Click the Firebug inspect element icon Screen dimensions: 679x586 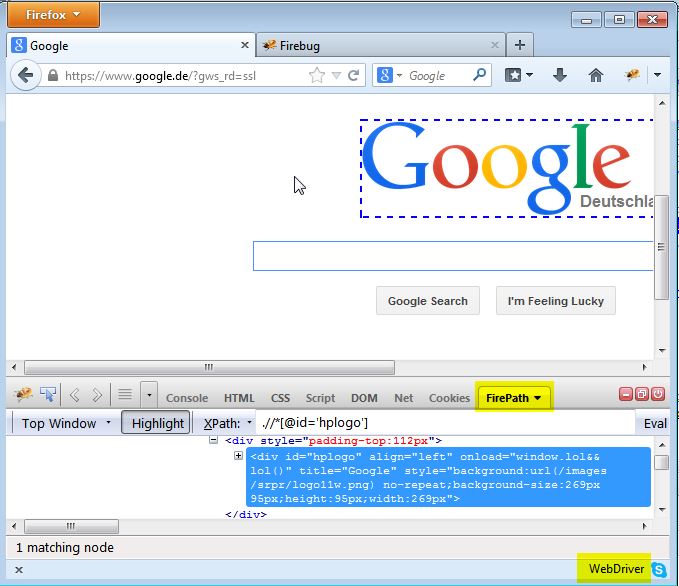pos(48,395)
